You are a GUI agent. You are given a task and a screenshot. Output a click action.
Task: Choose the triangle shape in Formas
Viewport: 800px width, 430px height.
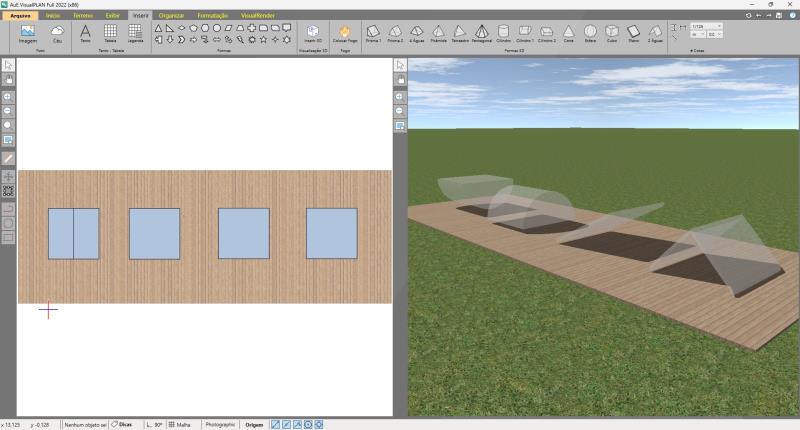click(x=158, y=28)
